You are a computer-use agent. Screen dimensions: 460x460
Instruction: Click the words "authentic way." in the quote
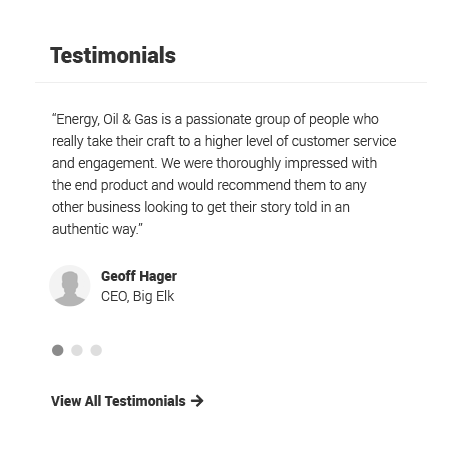coord(95,229)
